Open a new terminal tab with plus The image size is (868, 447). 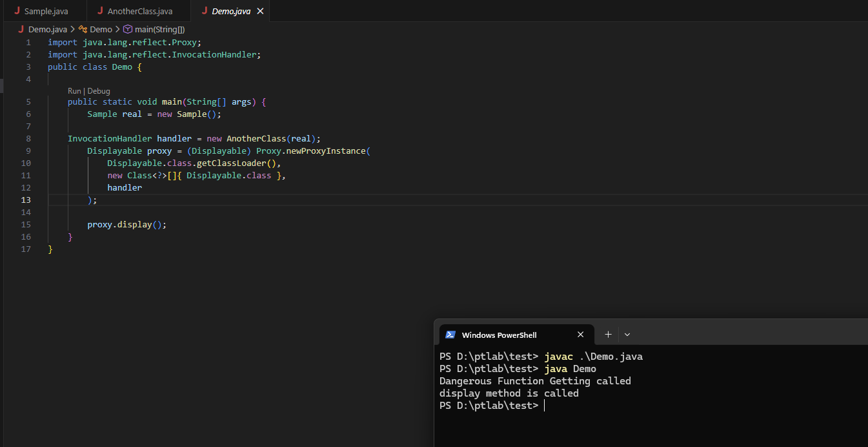click(608, 335)
